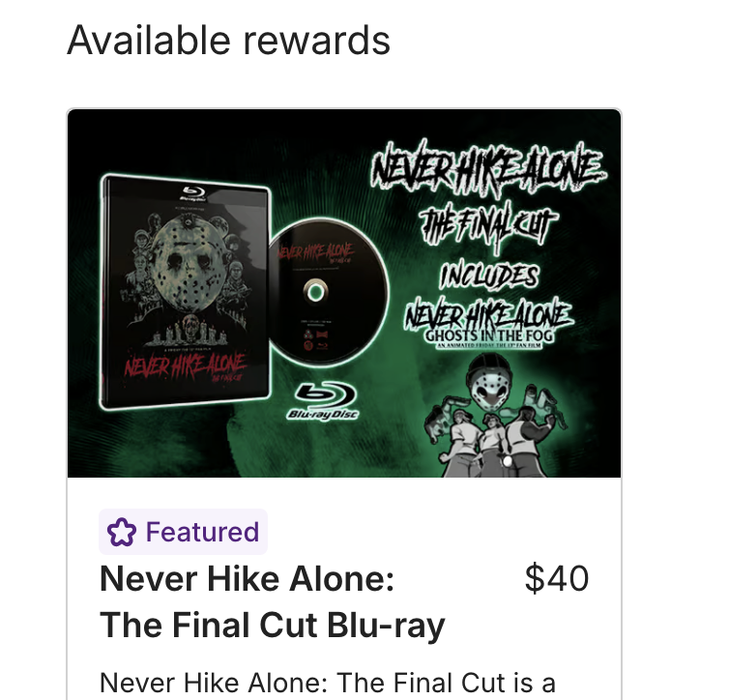729x700 pixels.
Task: Click the Blu-ray logo on case top
Action: point(193,192)
